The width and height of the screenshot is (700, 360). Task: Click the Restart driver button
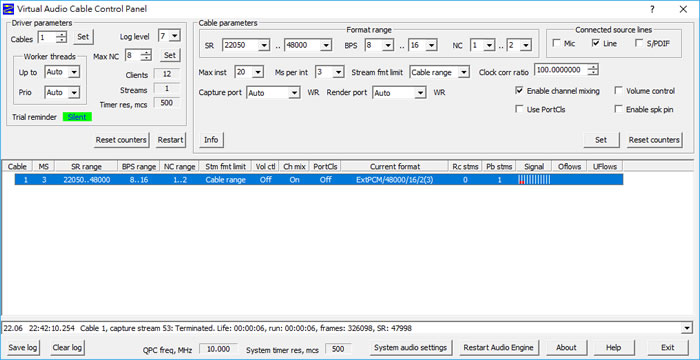171,140
